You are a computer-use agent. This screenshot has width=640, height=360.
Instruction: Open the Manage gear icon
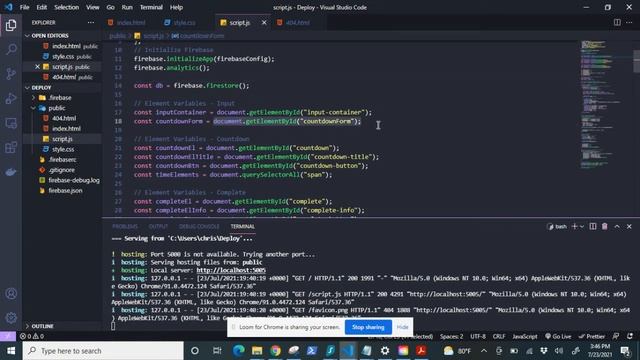[11, 318]
